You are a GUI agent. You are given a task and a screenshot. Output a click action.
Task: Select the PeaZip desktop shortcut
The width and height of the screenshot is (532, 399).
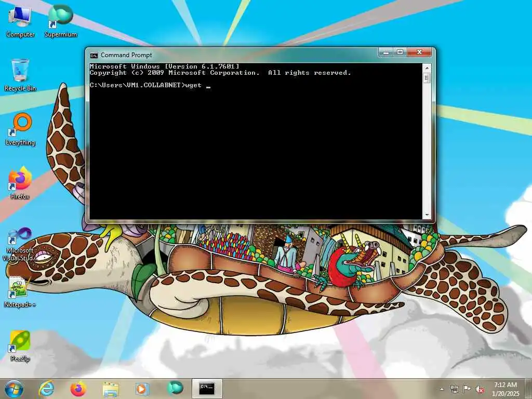[x=20, y=346]
